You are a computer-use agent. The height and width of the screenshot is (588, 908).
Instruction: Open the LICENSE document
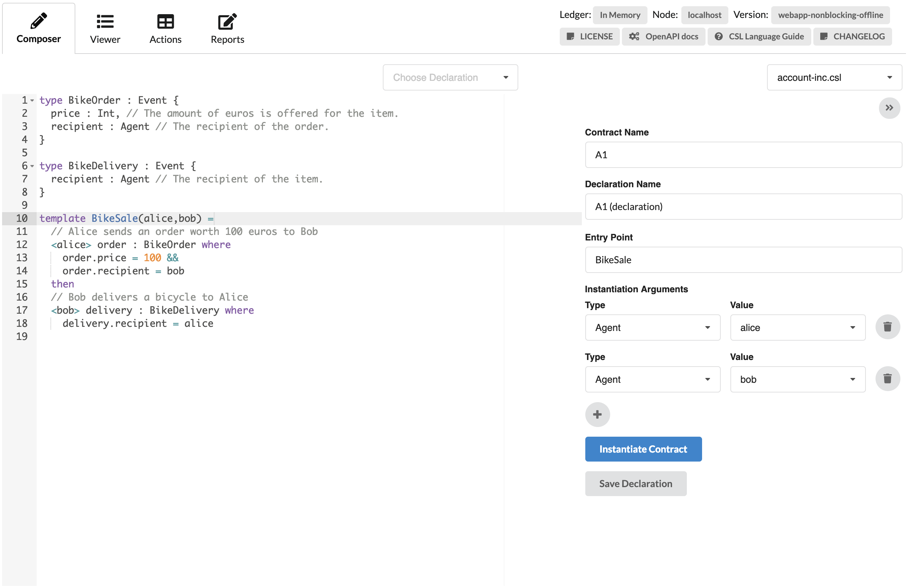[x=589, y=36]
